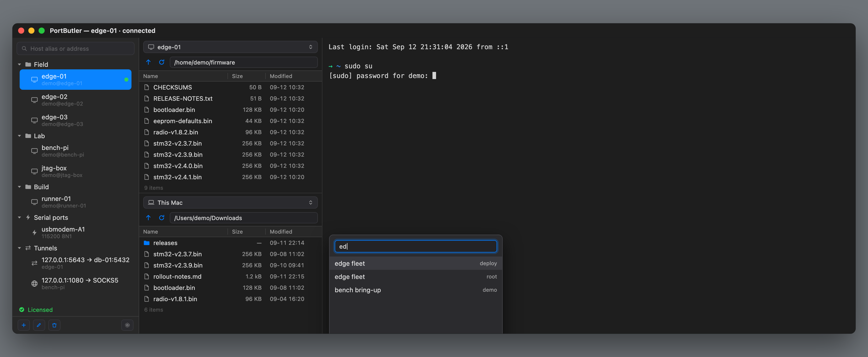Collapse the Serial ports group
Screen dimensions: 868x357
(x=19, y=217)
